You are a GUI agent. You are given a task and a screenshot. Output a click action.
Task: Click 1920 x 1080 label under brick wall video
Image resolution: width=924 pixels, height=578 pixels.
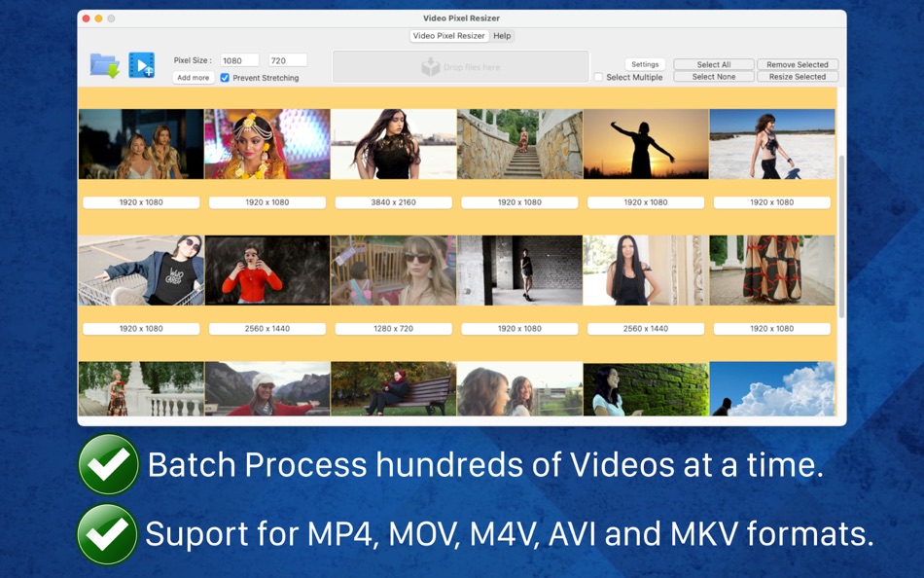tap(519, 329)
